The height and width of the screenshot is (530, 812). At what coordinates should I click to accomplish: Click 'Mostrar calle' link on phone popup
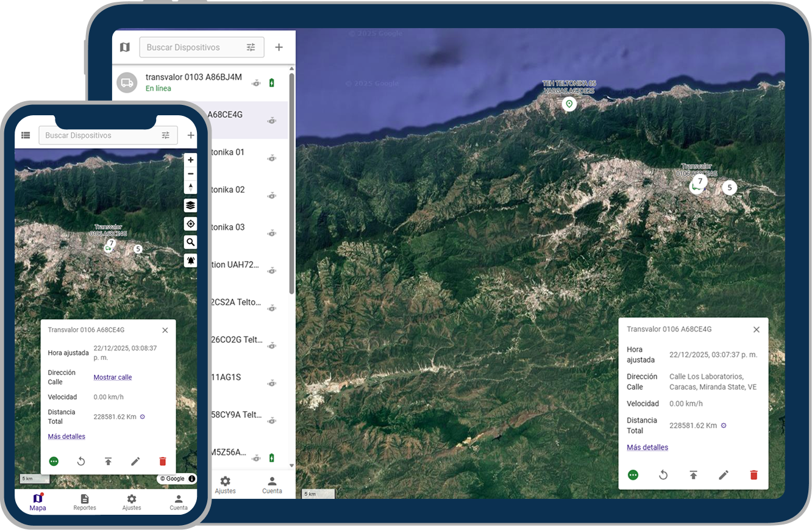click(113, 377)
